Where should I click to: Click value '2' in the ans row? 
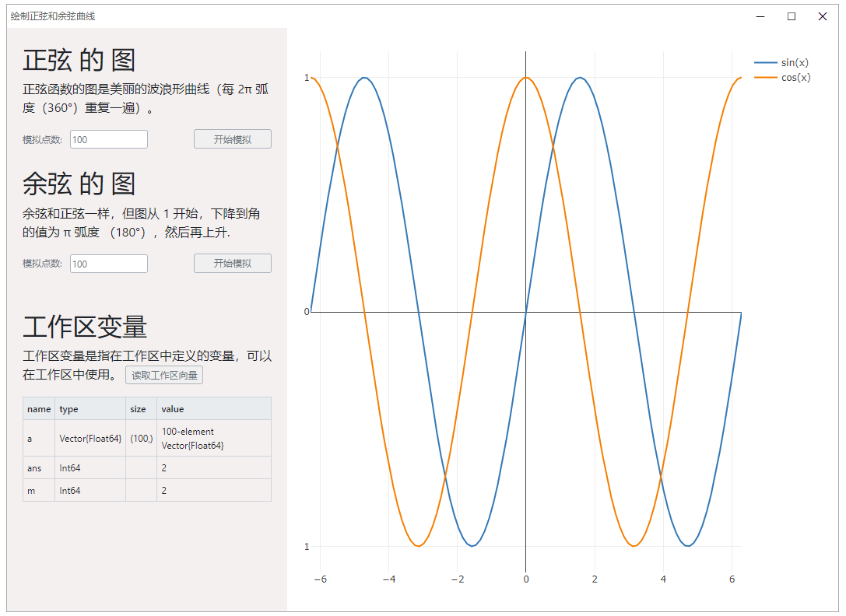pyautogui.click(x=214, y=467)
